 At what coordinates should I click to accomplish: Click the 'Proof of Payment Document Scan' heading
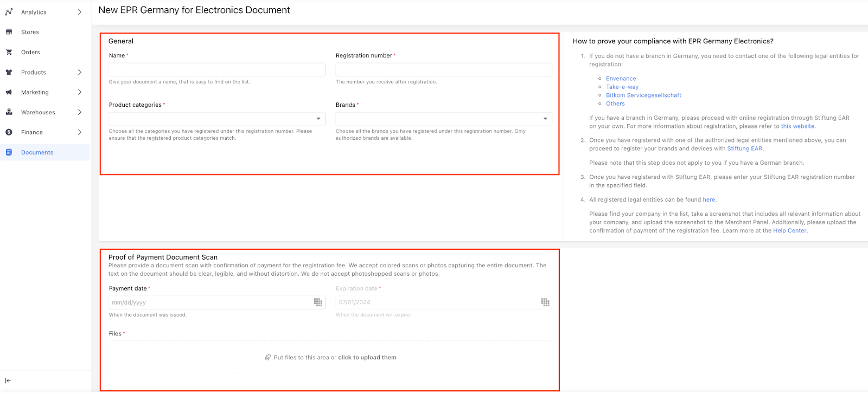click(163, 257)
